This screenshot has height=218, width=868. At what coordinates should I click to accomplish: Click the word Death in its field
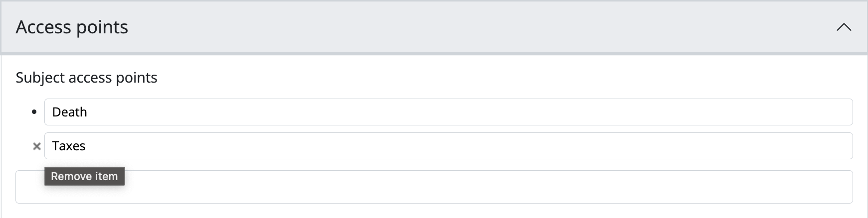pyautogui.click(x=69, y=112)
